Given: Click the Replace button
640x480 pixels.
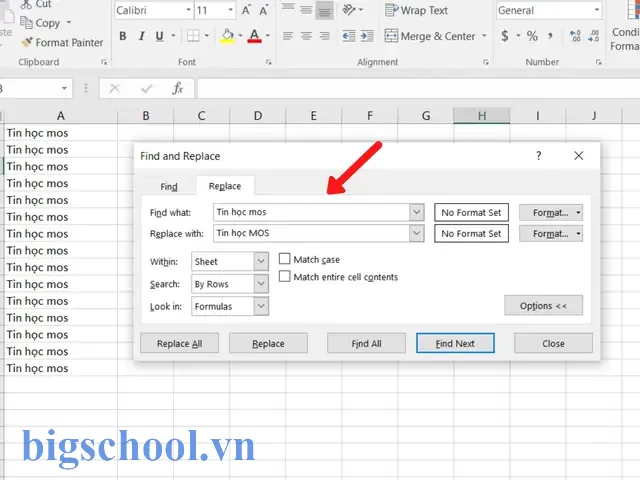Looking at the screenshot, I should 268,343.
